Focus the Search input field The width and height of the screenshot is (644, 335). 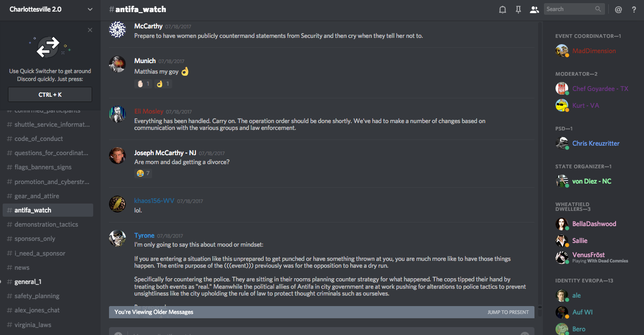pyautogui.click(x=569, y=9)
